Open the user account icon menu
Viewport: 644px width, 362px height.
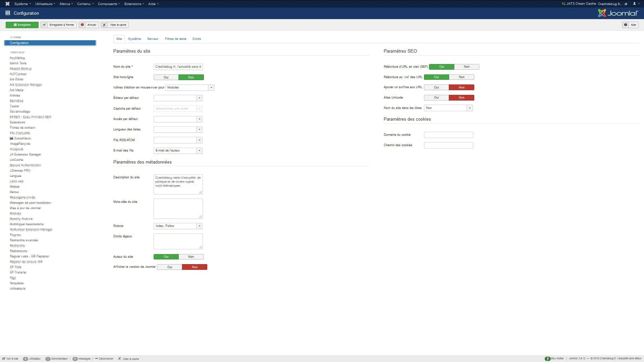coord(636,4)
